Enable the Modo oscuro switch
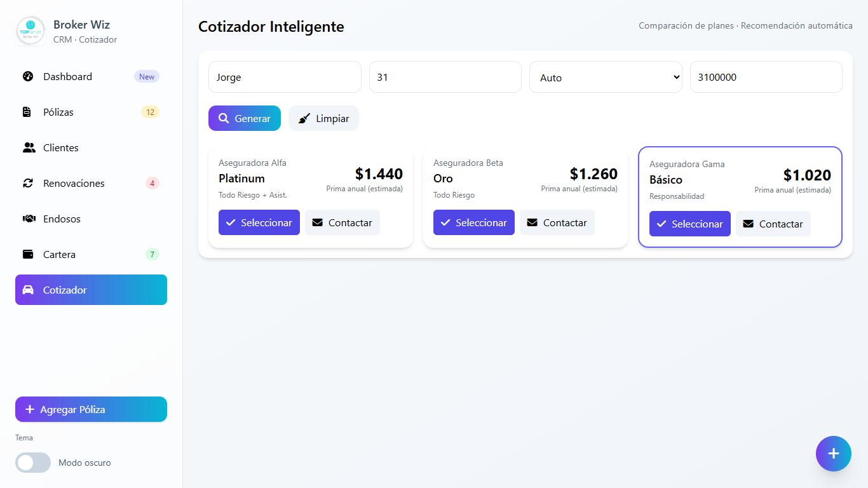The width and height of the screenshot is (868, 488). 33,463
